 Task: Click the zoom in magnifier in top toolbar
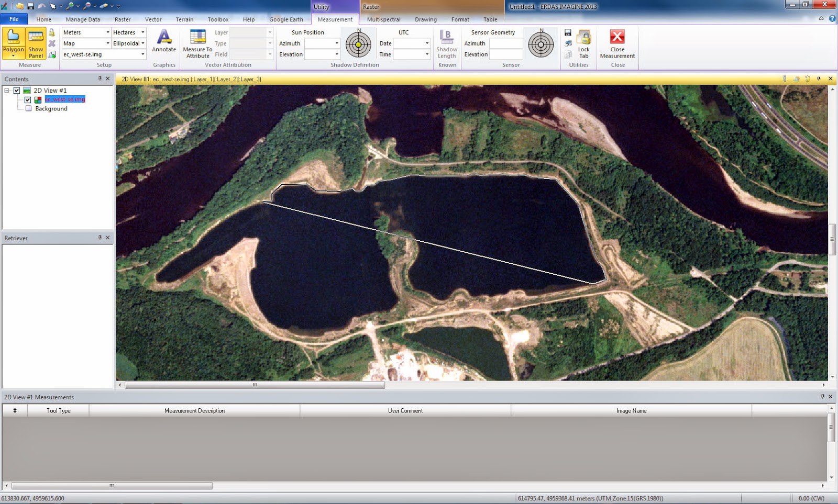click(x=70, y=6)
